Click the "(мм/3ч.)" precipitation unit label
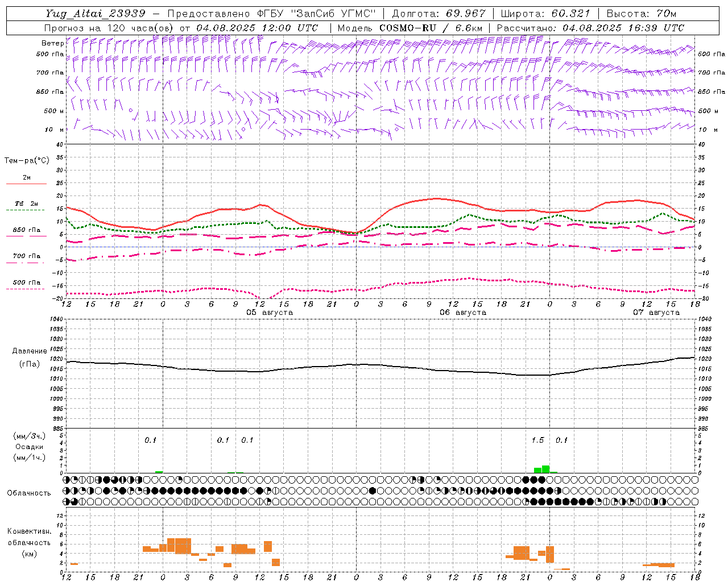728x582 pixels. point(30,436)
